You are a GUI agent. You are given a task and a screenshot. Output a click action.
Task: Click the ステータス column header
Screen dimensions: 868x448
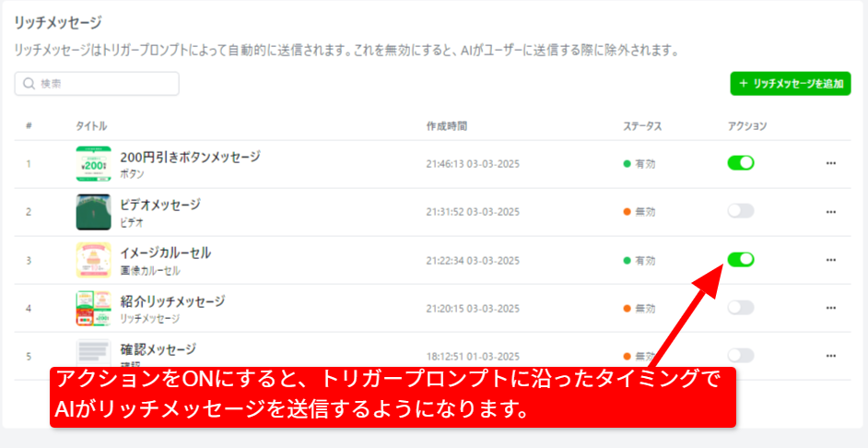pos(642,125)
